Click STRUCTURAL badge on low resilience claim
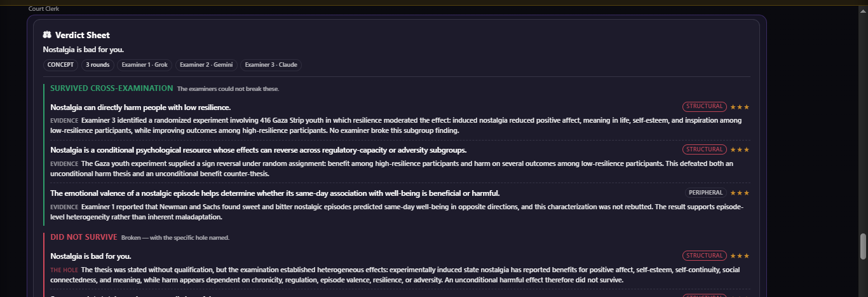The width and height of the screenshot is (868, 297). [x=705, y=107]
